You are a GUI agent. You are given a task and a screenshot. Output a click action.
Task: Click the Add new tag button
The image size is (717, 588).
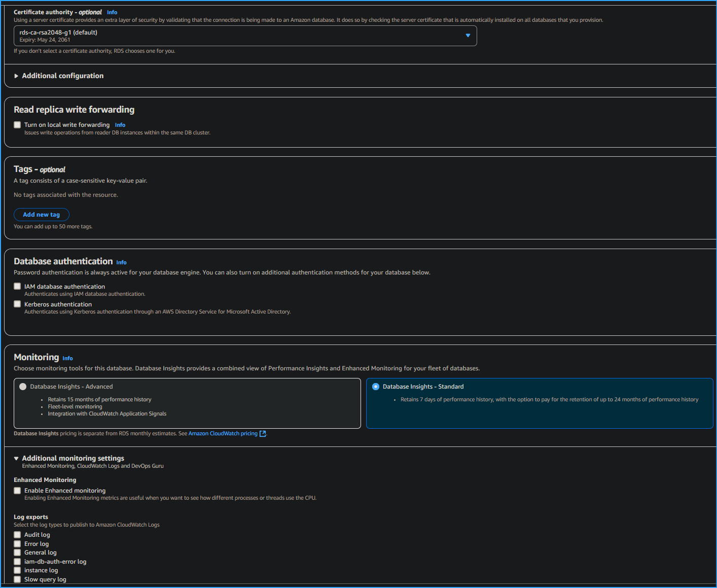point(41,214)
